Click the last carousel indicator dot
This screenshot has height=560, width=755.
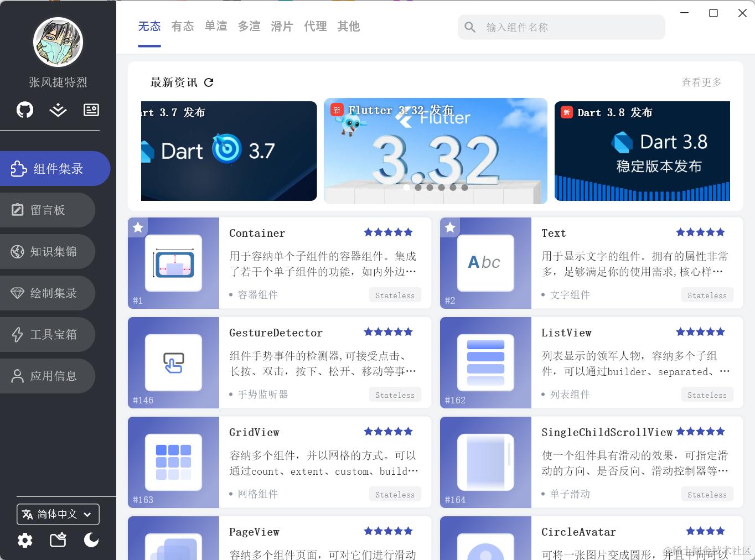(x=464, y=188)
